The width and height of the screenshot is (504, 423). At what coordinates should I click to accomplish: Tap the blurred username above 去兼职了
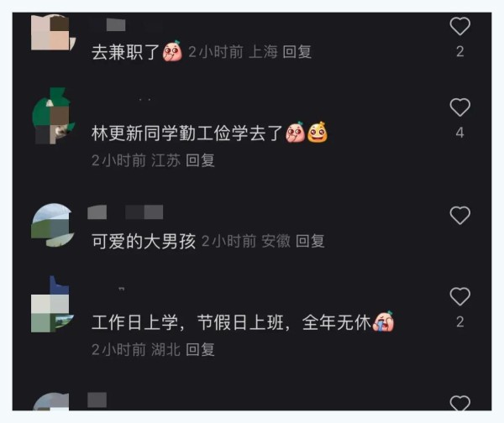pyautogui.click(x=116, y=25)
